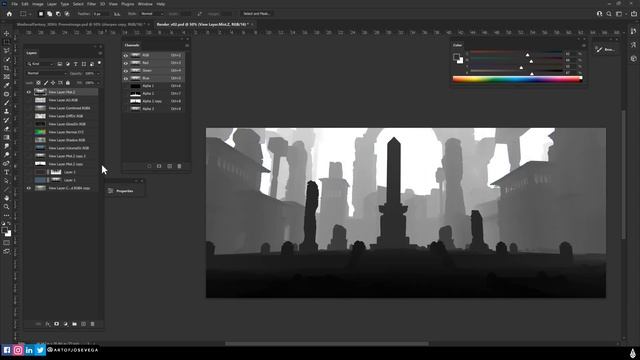Toggle visibility of the bottom RGBA copy layer
The width and height of the screenshot is (640, 360).
pyautogui.click(x=29, y=188)
